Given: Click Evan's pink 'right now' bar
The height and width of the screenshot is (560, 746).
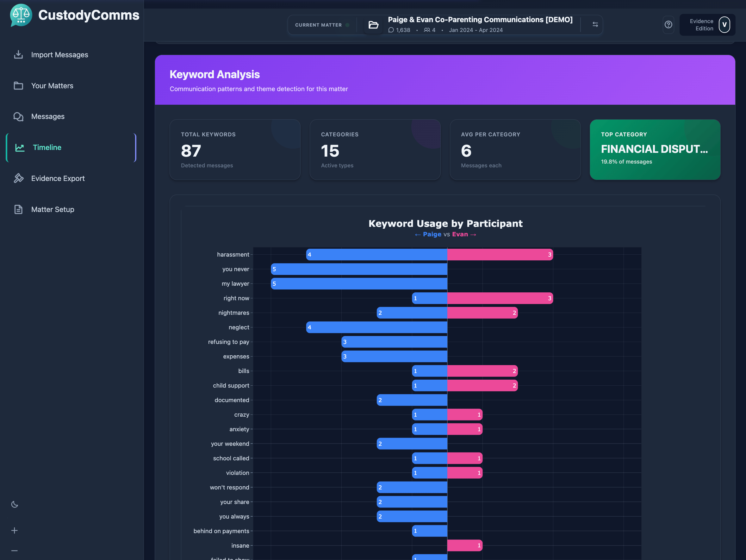Looking at the screenshot, I should point(500,298).
